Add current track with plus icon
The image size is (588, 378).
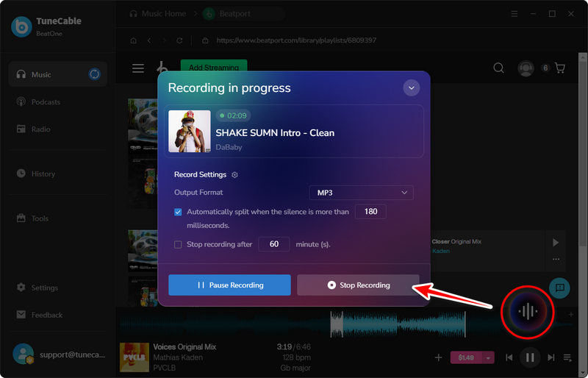438,357
